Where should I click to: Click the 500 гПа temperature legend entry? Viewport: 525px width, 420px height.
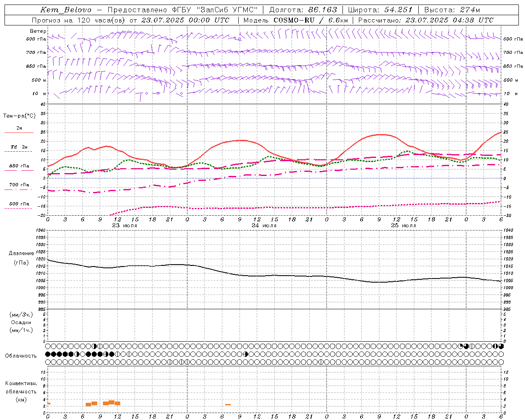19,204
